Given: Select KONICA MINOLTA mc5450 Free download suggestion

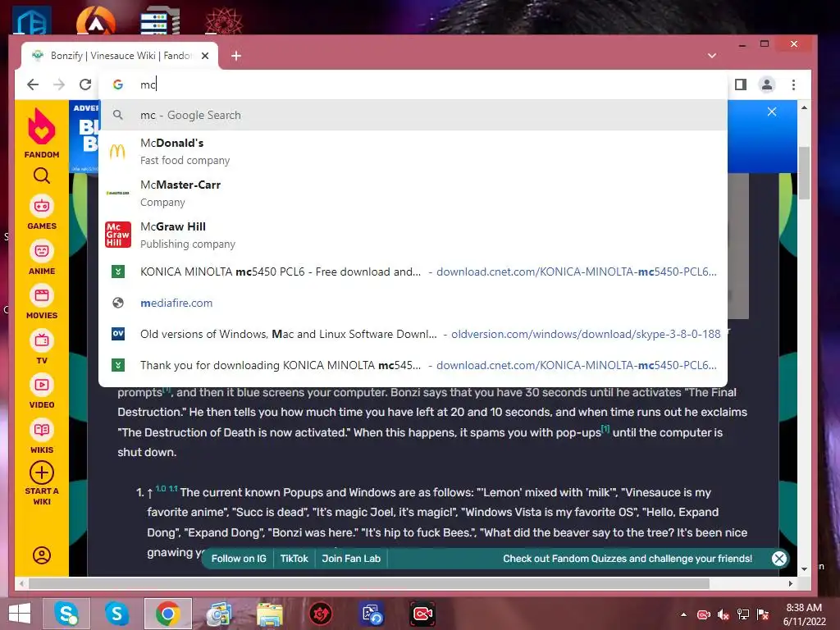Looking at the screenshot, I should [413, 272].
